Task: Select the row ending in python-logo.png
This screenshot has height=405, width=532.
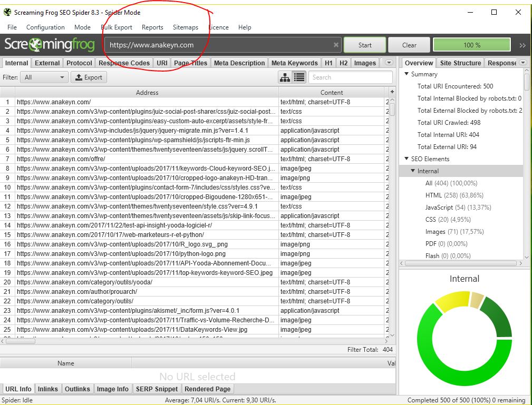Action: [195, 254]
